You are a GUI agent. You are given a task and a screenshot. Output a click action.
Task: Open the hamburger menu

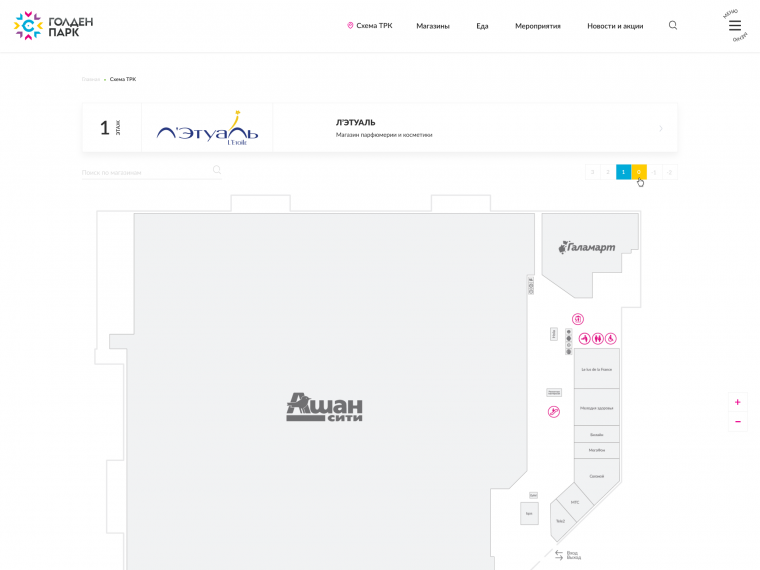tap(735, 26)
